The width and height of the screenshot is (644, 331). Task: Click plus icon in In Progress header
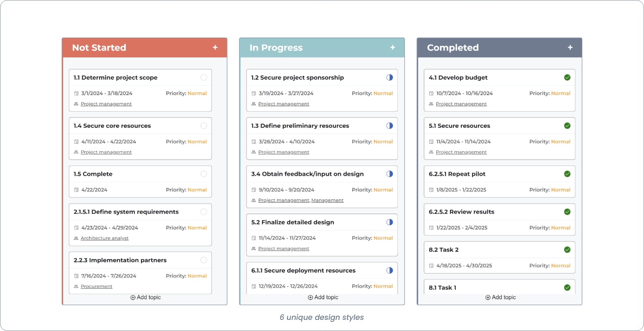393,48
